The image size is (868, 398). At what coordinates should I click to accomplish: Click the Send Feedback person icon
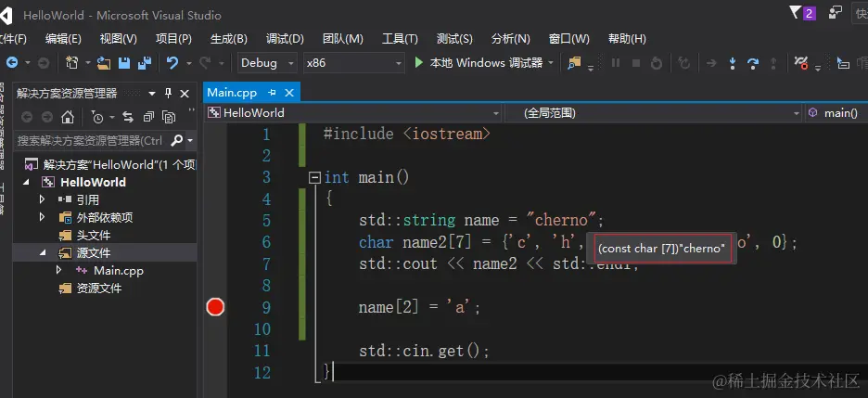pos(835,13)
